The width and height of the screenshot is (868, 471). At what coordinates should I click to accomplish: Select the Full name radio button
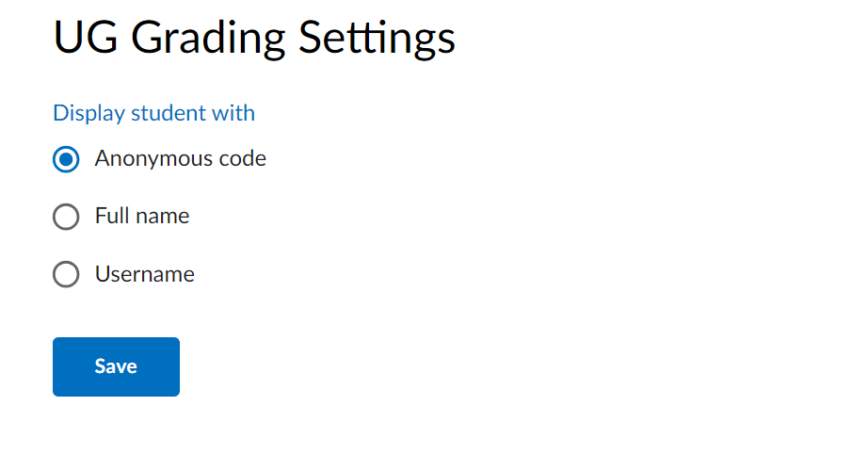[x=66, y=218]
